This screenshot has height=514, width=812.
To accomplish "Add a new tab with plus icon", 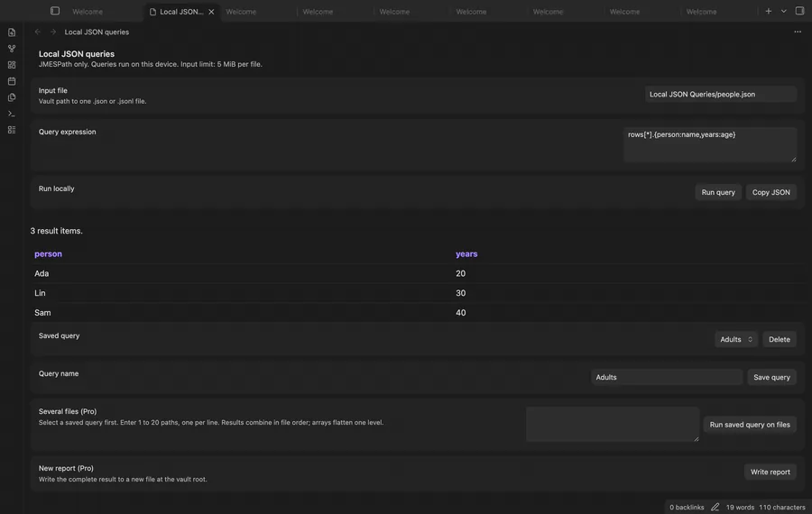I will point(769,11).
